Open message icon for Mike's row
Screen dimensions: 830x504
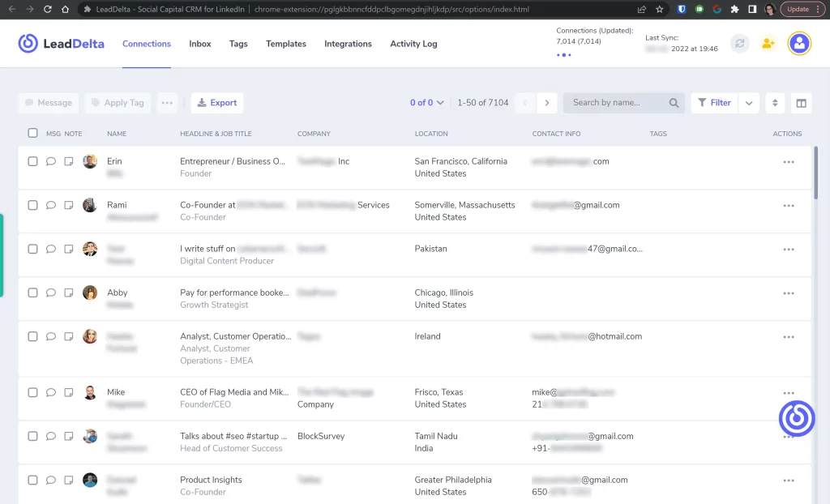51,392
